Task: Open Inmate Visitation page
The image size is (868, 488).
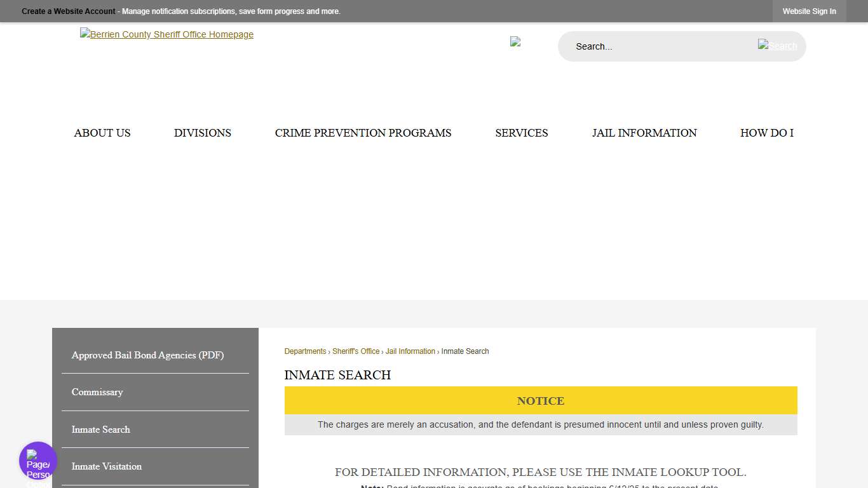Action: [106, 466]
